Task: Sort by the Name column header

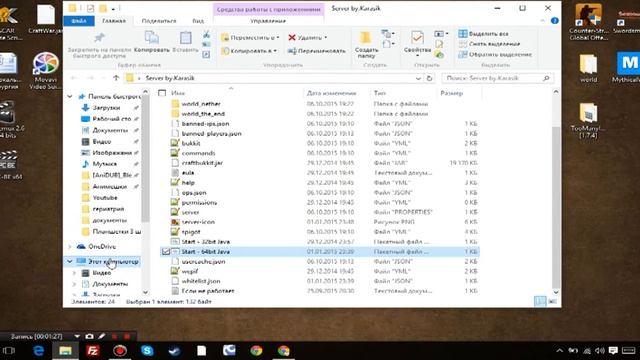Action: point(178,93)
